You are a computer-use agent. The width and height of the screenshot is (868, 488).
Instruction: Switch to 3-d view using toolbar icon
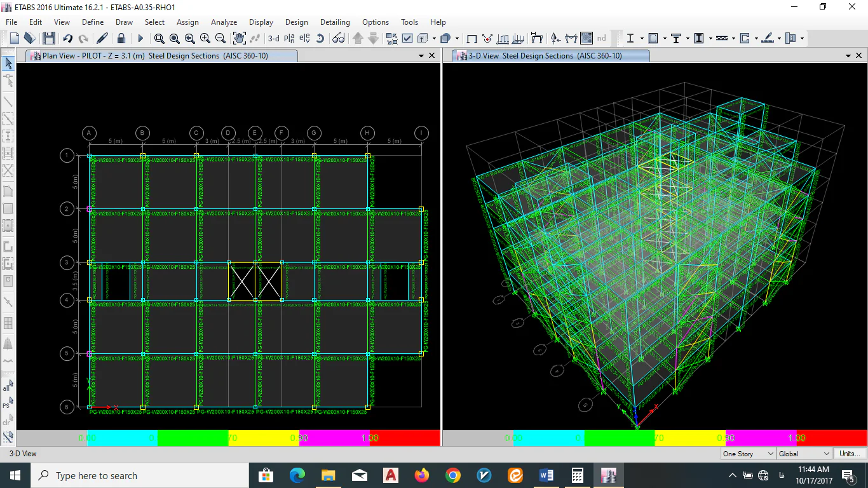(273, 39)
